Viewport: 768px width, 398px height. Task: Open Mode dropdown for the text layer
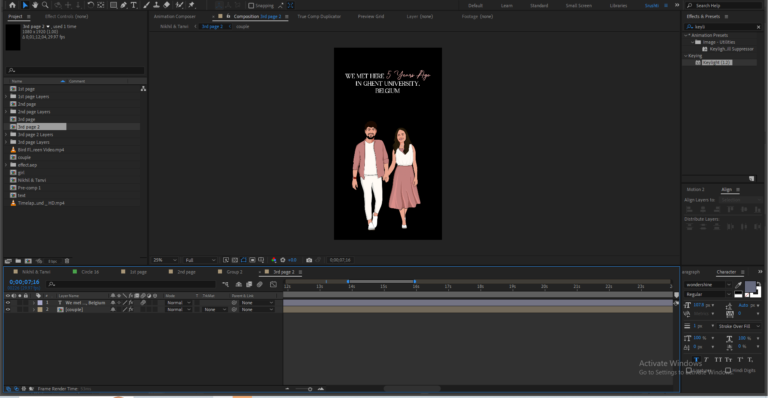tap(178, 303)
